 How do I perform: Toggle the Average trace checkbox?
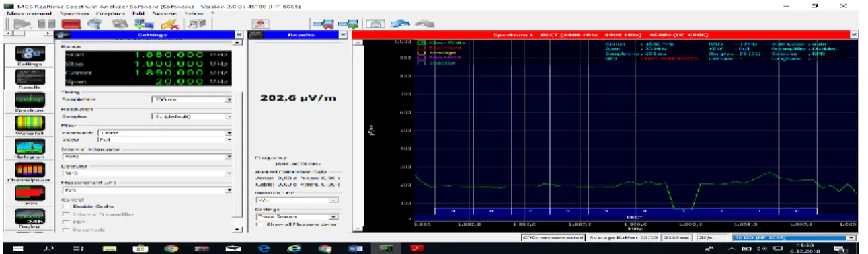422,53
